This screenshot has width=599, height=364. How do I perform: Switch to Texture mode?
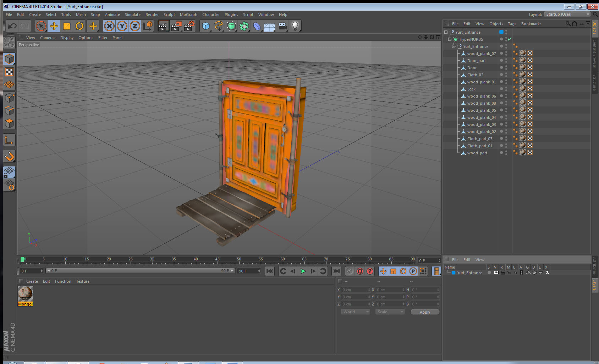coord(9,72)
